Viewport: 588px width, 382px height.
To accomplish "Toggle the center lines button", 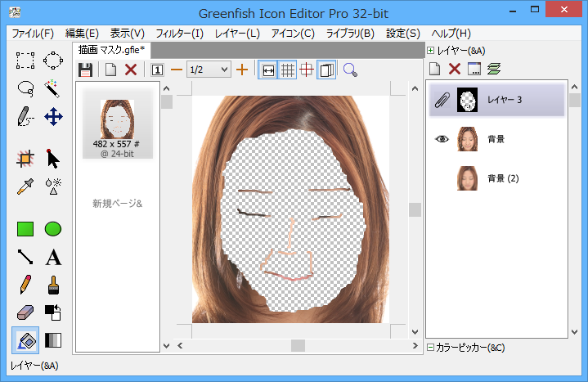I will click(x=307, y=70).
